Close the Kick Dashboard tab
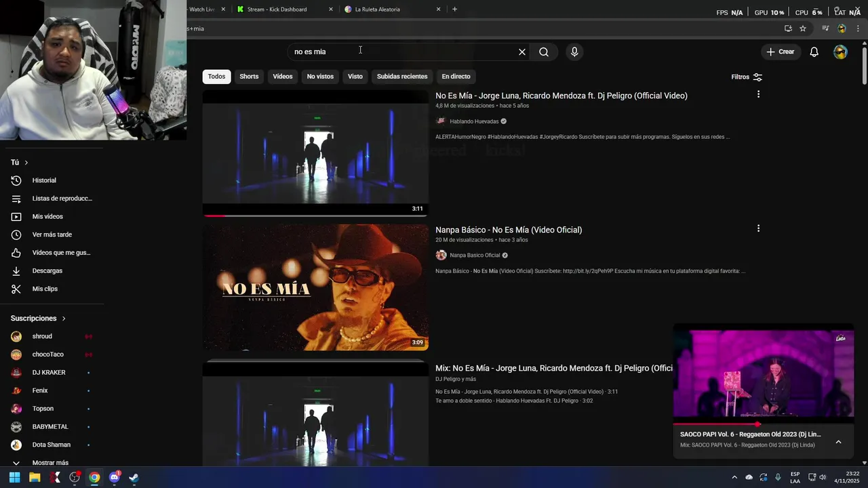 pos(331,9)
